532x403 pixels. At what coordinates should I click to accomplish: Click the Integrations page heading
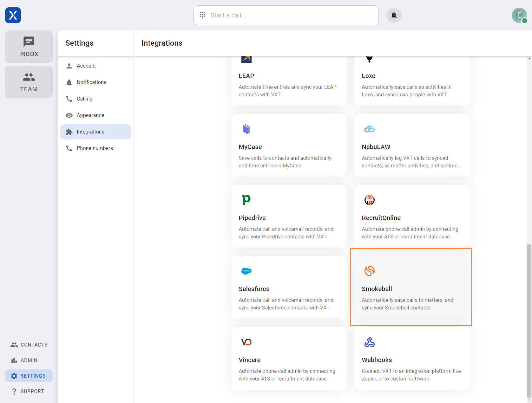(162, 43)
